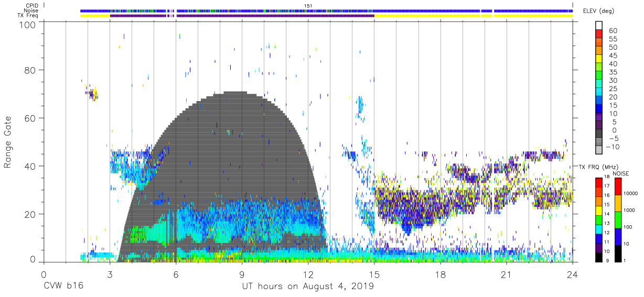This screenshot has width=644, height=297.
Task: Click the Range Gate y-axis title
Action: [x=8, y=142]
